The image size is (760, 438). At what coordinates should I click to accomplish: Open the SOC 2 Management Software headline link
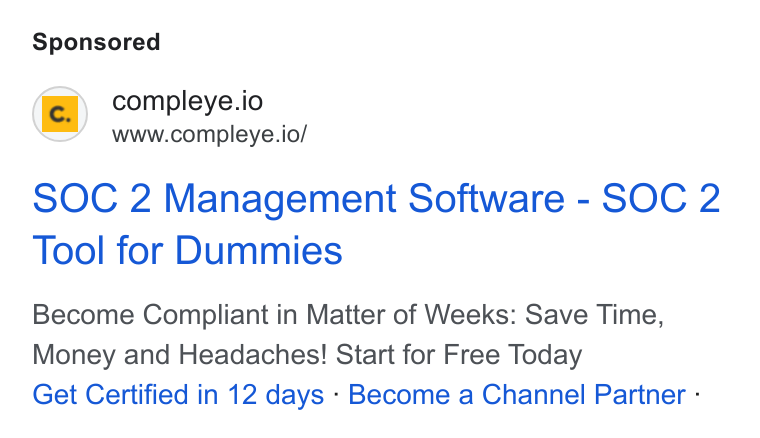[377, 224]
